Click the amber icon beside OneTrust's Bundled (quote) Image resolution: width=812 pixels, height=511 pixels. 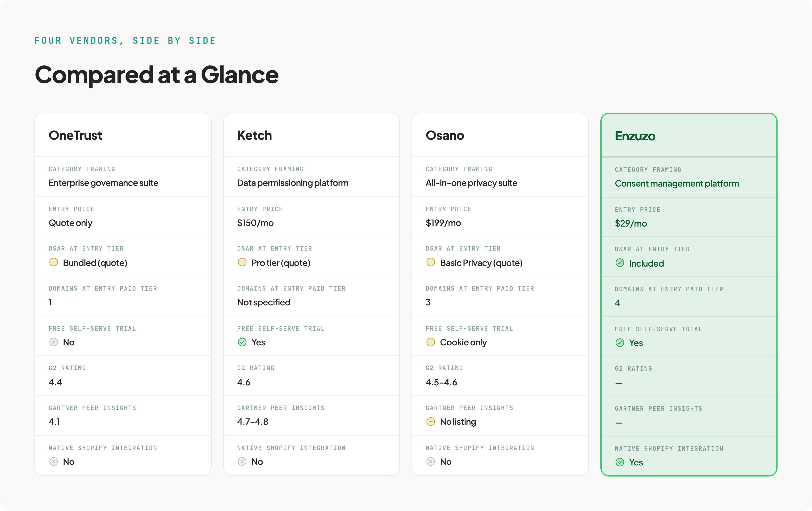tap(54, 262)
